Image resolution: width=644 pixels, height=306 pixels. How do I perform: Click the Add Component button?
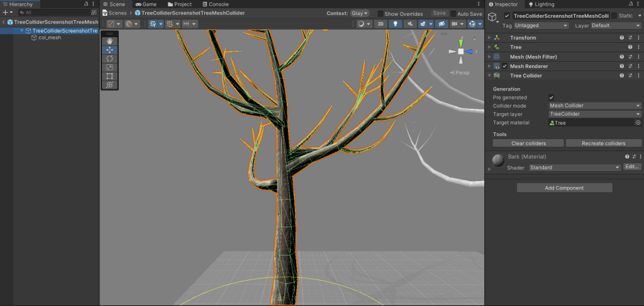[x=564, y=188]
